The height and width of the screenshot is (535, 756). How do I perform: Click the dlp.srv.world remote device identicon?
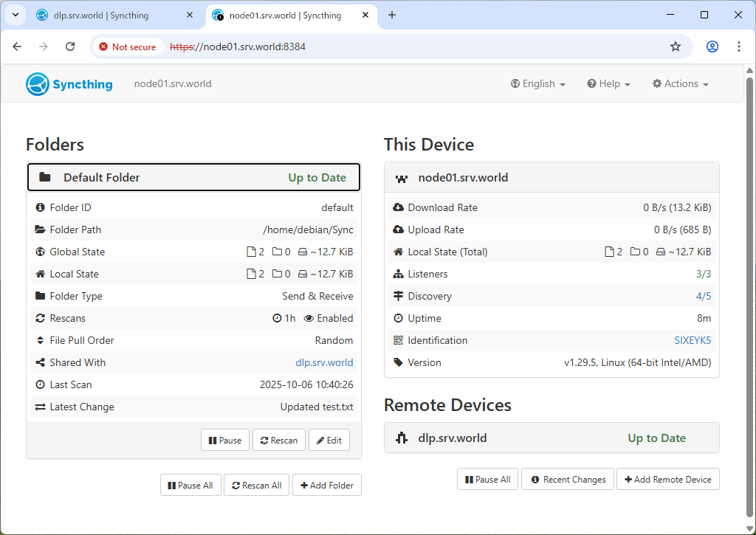[x=402, y=438]
